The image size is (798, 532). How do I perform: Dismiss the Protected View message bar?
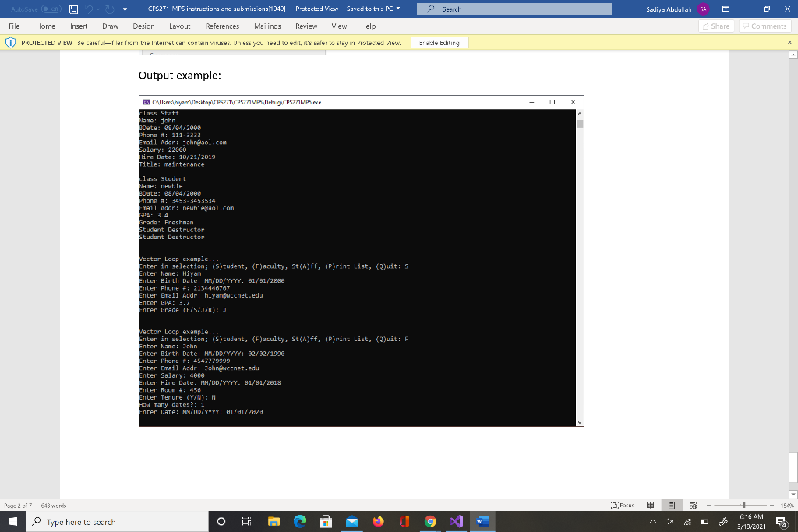click(x=789, y=43)
